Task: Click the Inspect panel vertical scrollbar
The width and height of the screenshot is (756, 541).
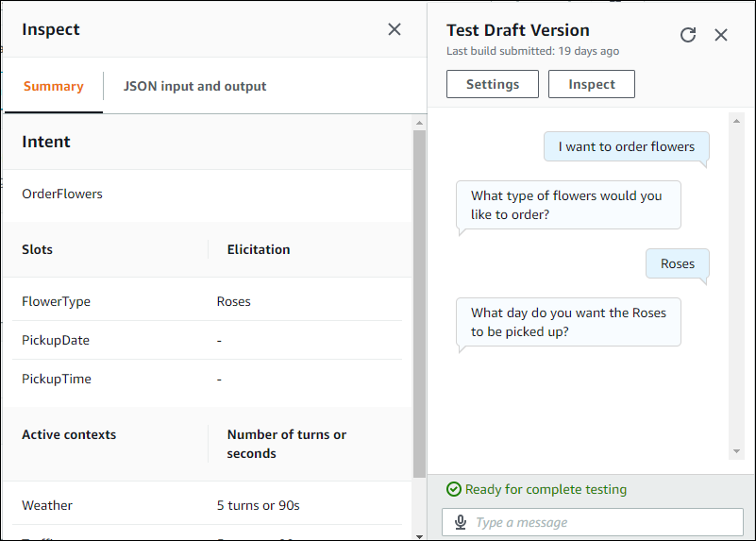Action: pyautogui.click(x=419, y=302)
